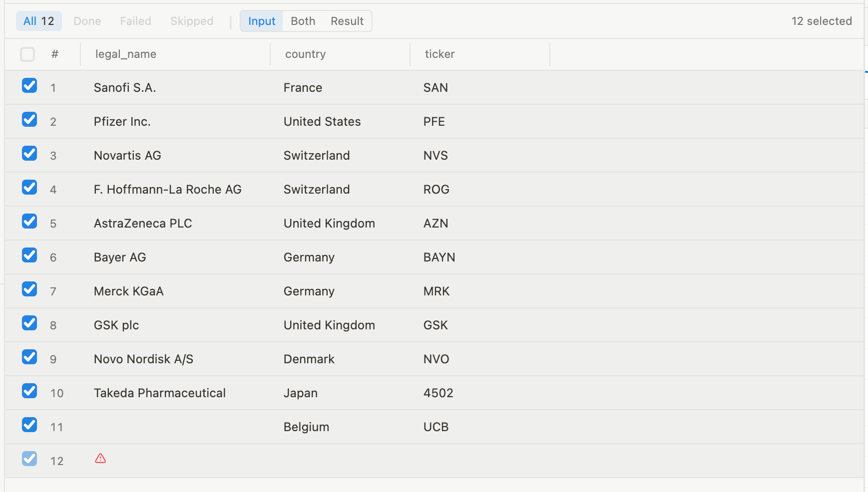
Task: Uncheck the Novartis AG row checkbox
Action: (x=29, y=153)
